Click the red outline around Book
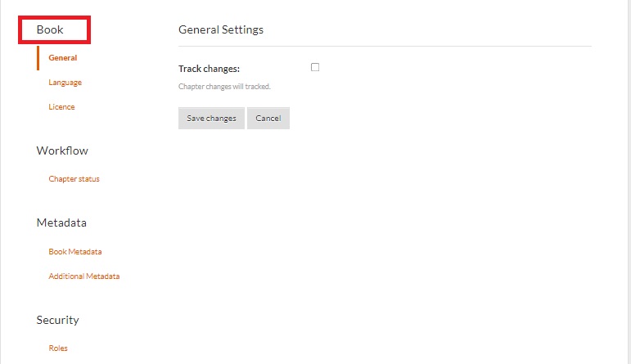The height and width of the screenshot is (364, 631). click(x=88, y=30)
